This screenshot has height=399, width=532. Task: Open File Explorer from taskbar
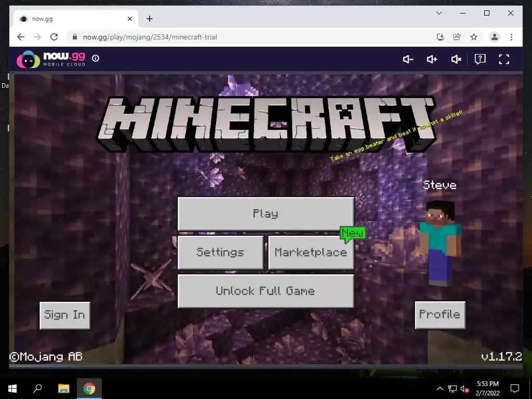tap(63, 389)
